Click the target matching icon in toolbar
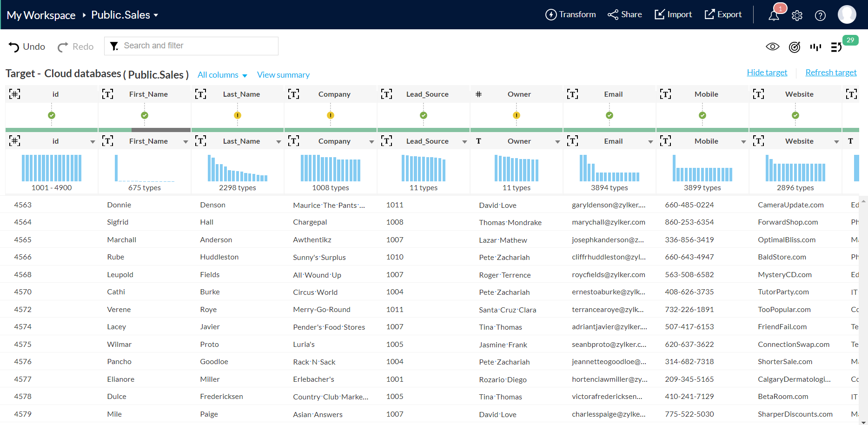 pyautogui.click(x=795, y=47)
